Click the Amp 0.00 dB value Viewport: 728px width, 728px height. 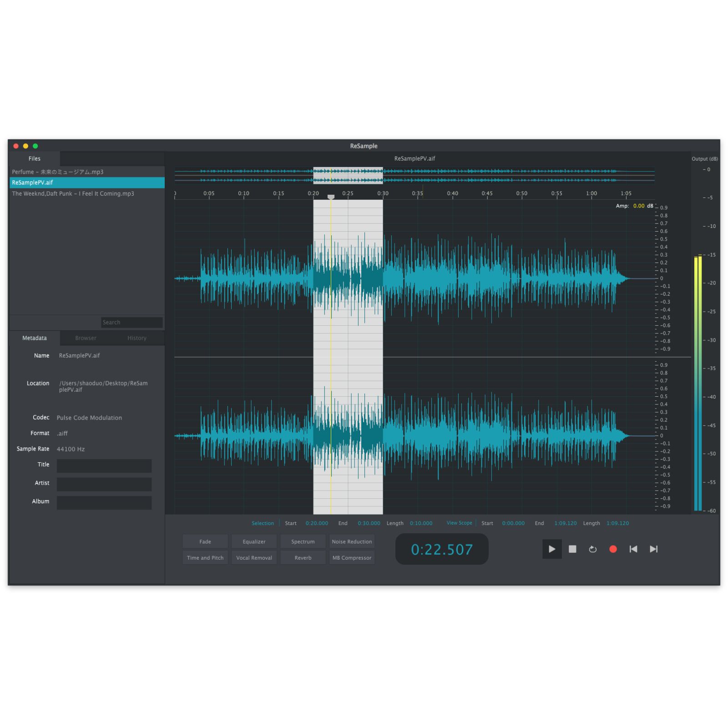(639, 206)
